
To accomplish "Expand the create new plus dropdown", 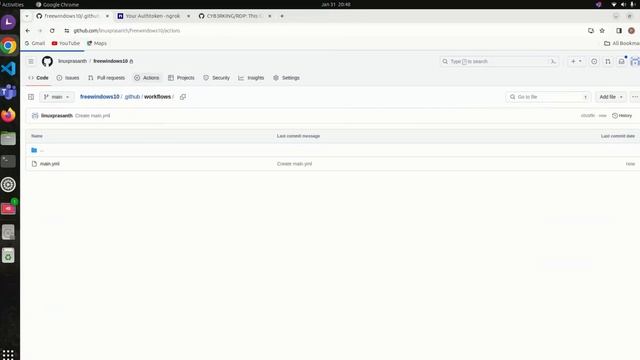I will pos(576,61).
